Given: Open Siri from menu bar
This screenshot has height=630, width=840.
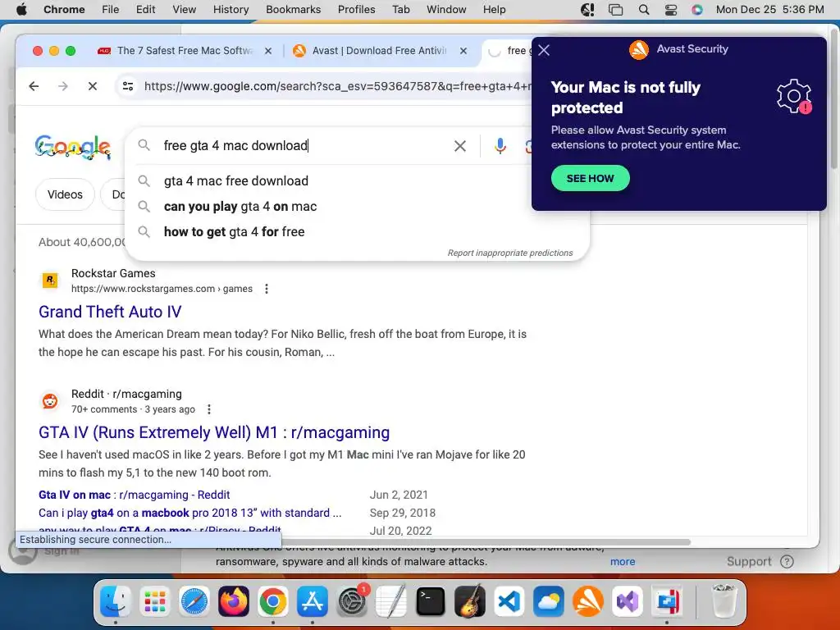Looking at the screenshot, I should coord(697,10).
